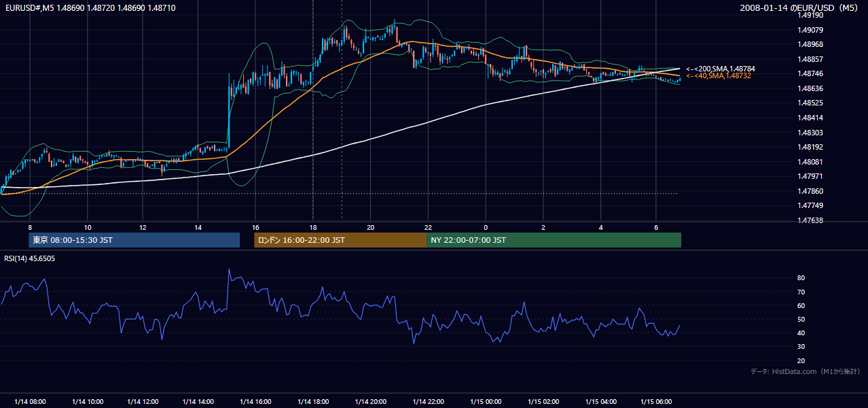This screenshot has width=868, height=408.
Task: Click hour label 2 under price chart
Action: [543, 226]
